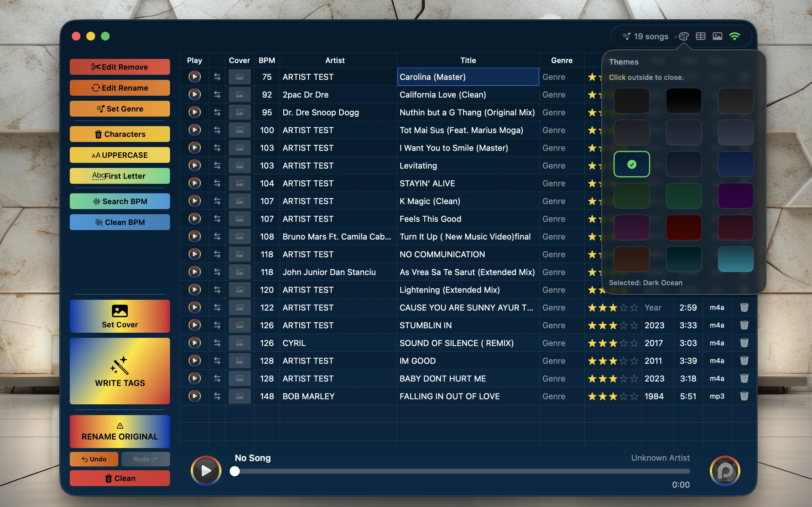Play 'California Love (Clean)'
Screen dimensions: 812x507
pos(195,94)
